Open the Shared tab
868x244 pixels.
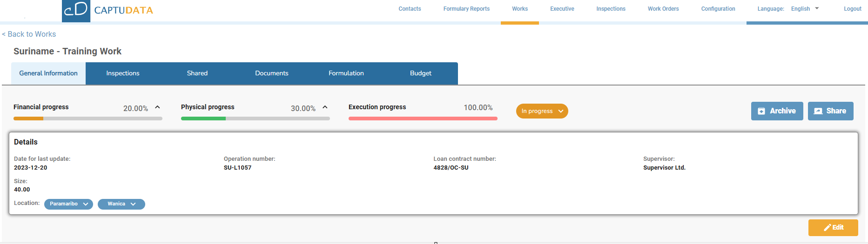coord(197,73)
